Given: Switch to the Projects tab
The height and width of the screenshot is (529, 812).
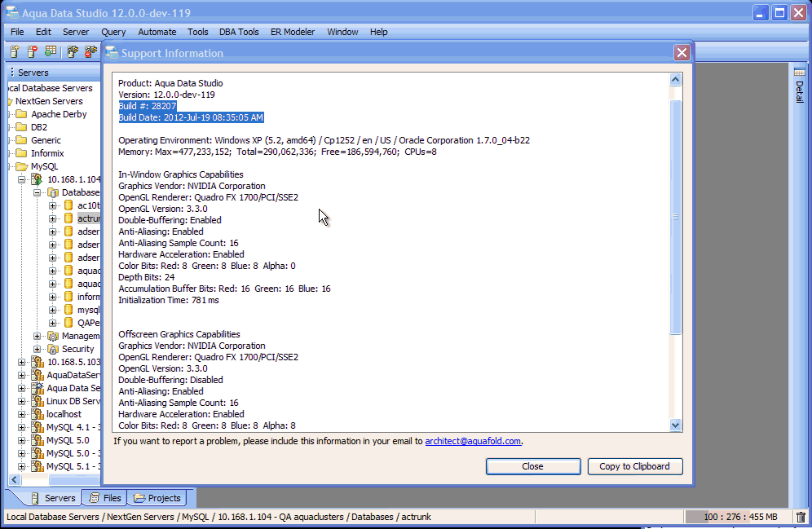Looking at the screenshot, I should coord(157,498).
